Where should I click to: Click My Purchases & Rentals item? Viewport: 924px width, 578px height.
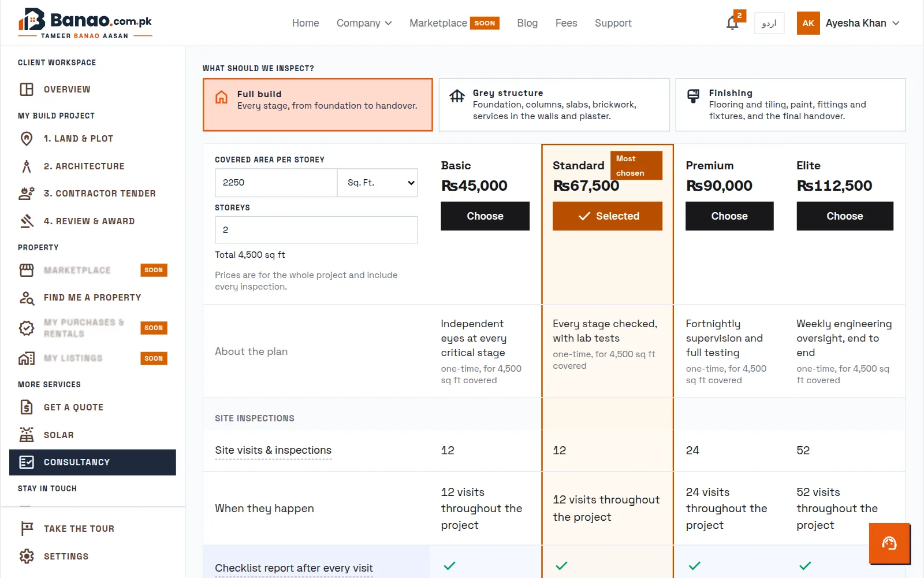[x=92, y=328]
